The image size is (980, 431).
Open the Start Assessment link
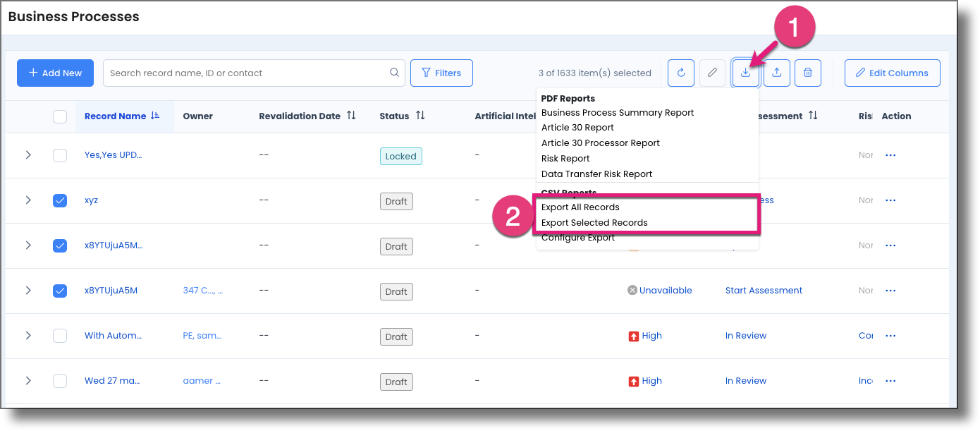click(x=764, y=291)
